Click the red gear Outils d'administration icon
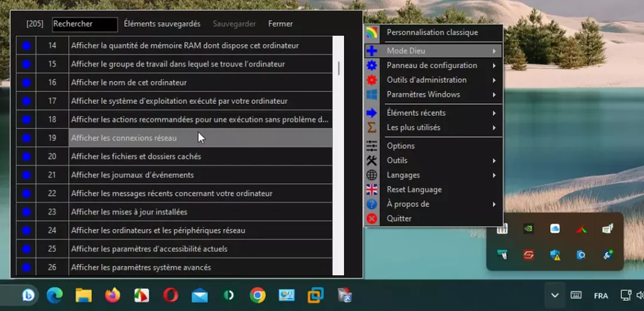The image size is (644, 311). tap(372, 80)
